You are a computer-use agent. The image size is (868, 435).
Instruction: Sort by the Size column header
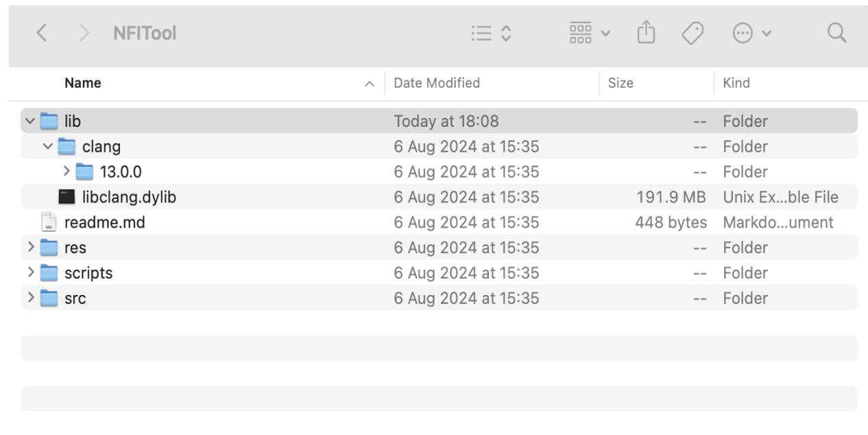pos(620,83)
